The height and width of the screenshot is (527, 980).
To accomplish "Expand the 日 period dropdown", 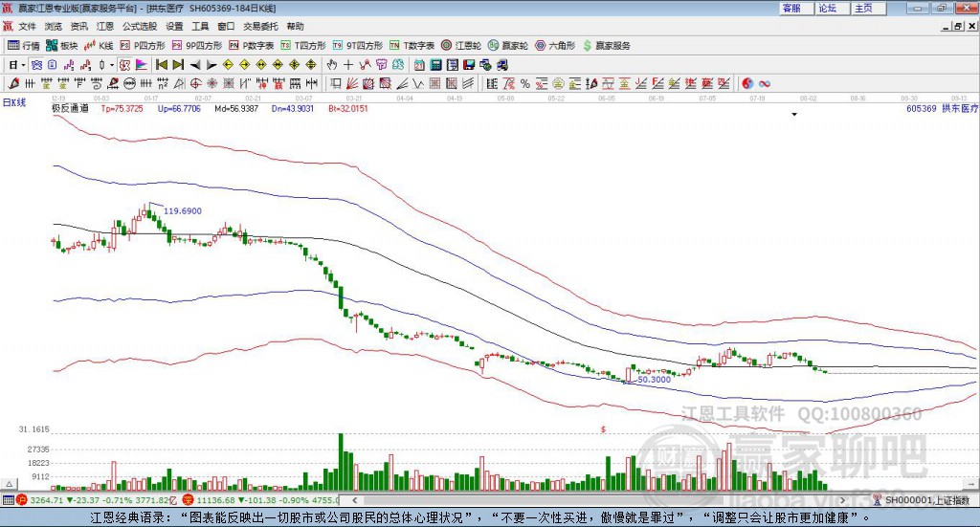I will coord(23,65).
